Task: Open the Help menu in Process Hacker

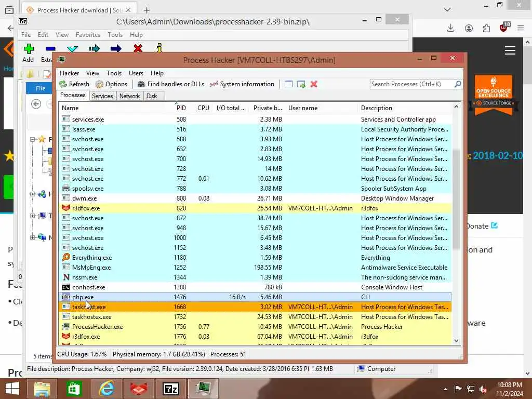Action: (x=157, y=73)
